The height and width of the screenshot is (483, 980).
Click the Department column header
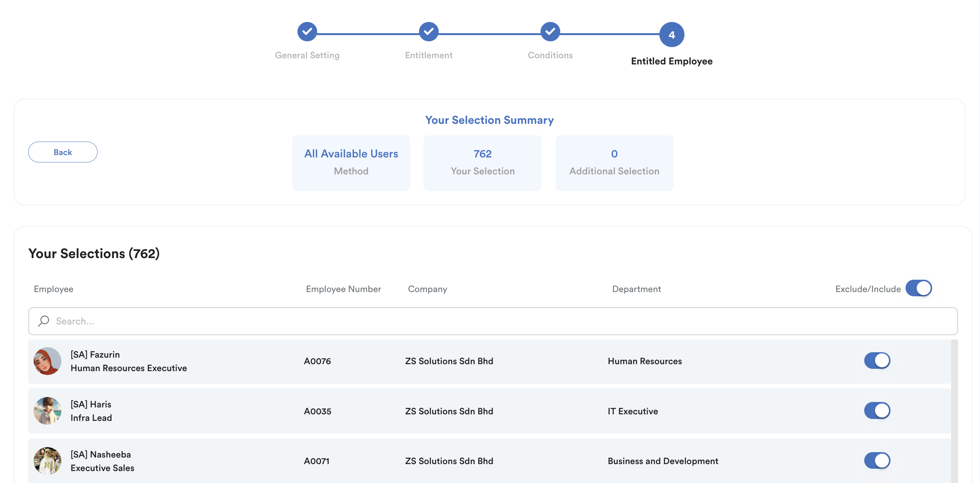point(636,289)
